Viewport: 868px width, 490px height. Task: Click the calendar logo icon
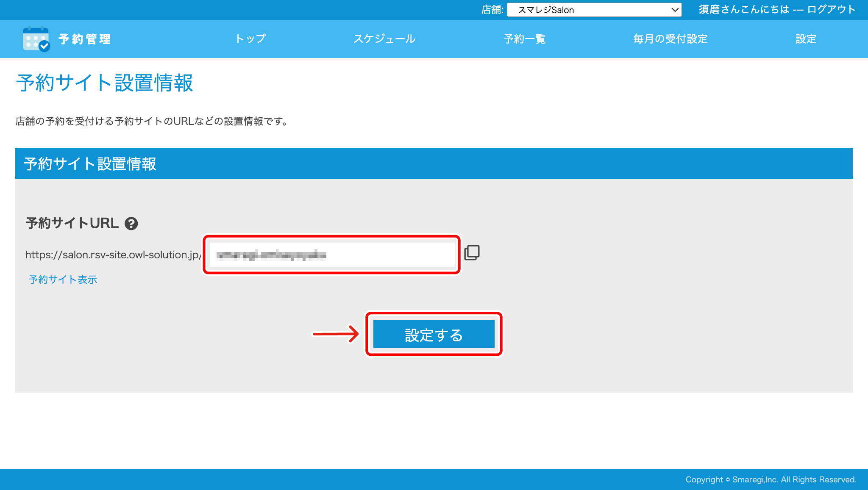pyautogui.click(x=36, y=39)
